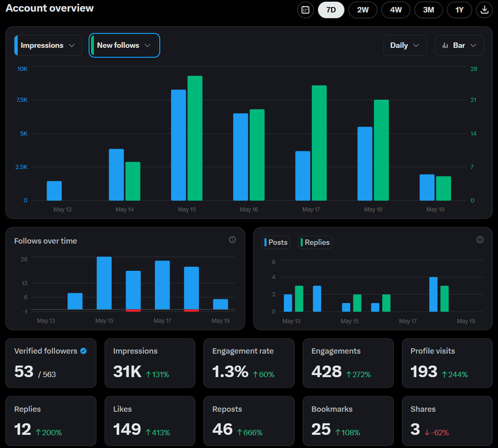Click the May 15 new follows green bar

tap(195, 138)
